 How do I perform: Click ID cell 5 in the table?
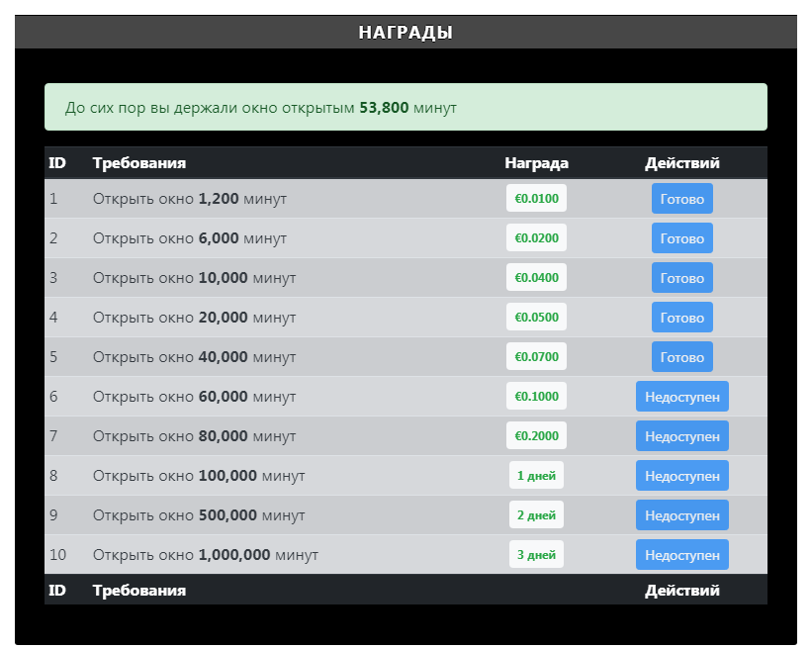(x=53, y=357)
